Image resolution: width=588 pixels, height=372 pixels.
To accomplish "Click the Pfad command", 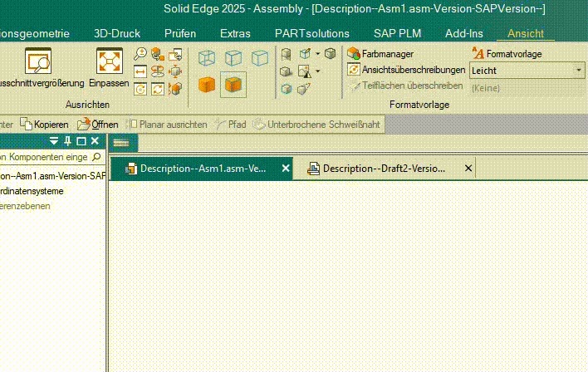I will point(231,124).
